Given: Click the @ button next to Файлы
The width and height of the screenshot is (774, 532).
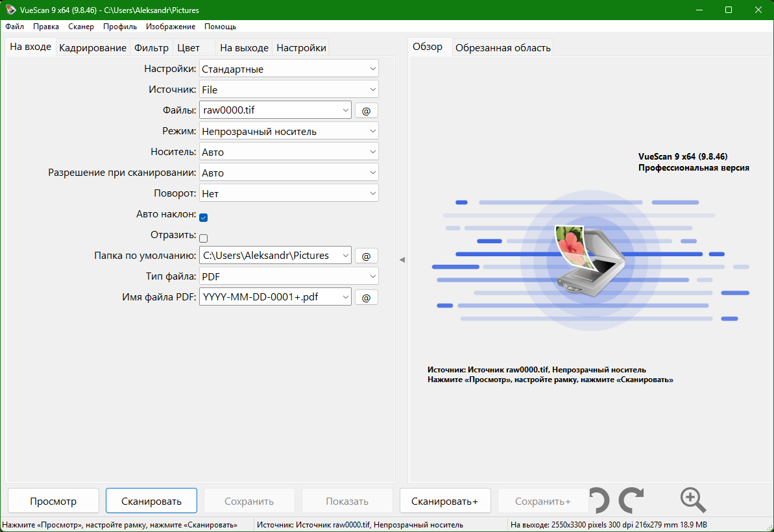Looking at the screenshot, I should click(x=366, y=111).
